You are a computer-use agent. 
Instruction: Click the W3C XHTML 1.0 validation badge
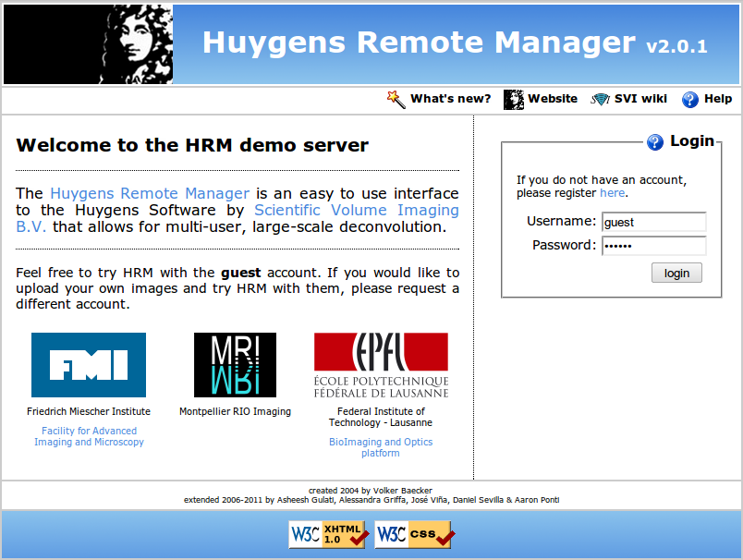point(328,533)
